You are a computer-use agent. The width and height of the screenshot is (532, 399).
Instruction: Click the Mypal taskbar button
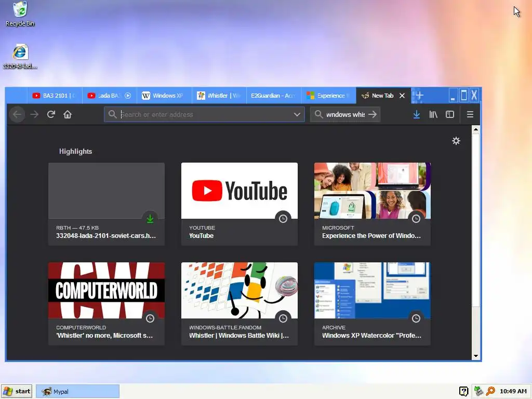(78, 392)
